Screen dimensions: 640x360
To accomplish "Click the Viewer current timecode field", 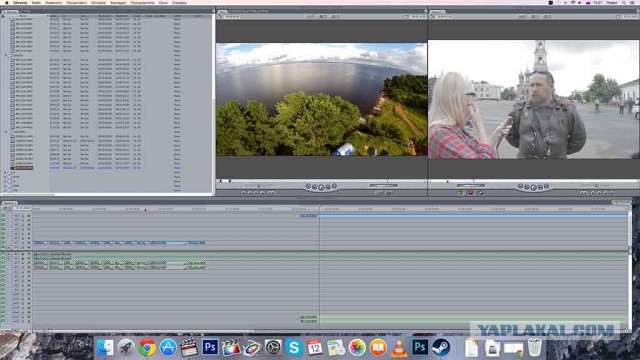I will click(x=417, y=17).
